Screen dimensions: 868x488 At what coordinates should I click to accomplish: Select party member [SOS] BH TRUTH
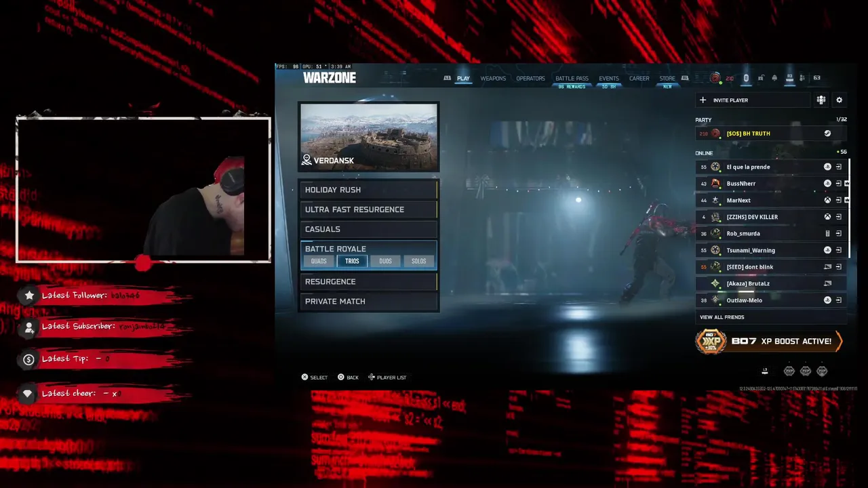pyautogui.click(x=772, y=134)
